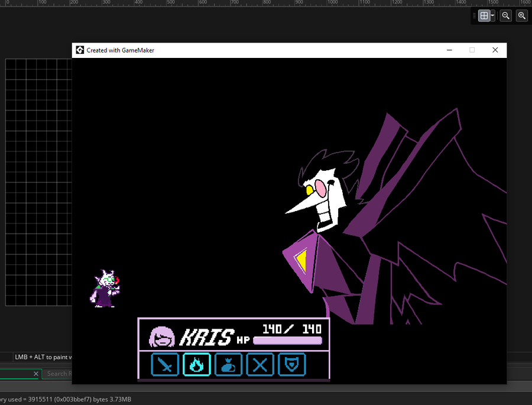Open the grid options dropdown arrow
The height and width of the screenshot is (405, 532).
(x=492, y=15)
